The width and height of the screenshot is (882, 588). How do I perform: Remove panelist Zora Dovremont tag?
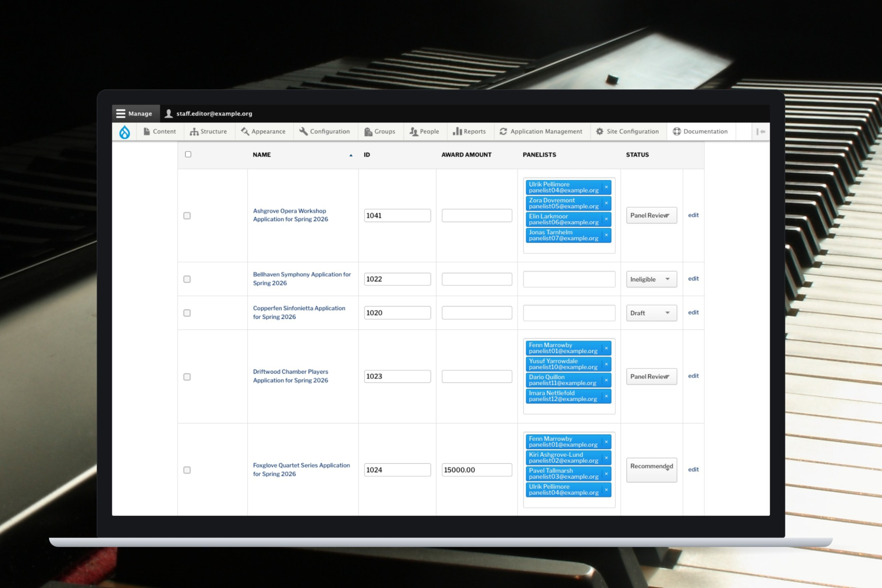(606, 203)
